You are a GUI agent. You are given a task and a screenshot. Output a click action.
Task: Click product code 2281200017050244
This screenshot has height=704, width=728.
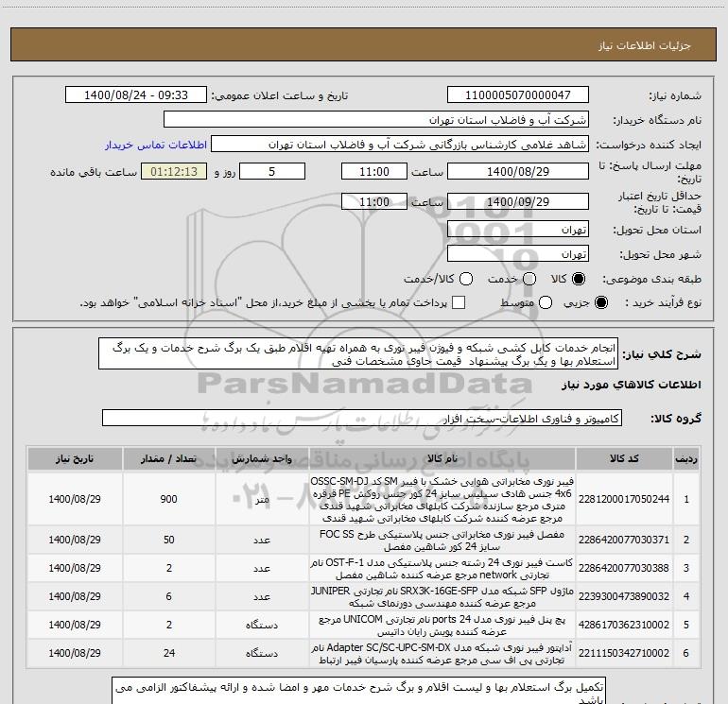pyautogui.click(x=624, y=499)
